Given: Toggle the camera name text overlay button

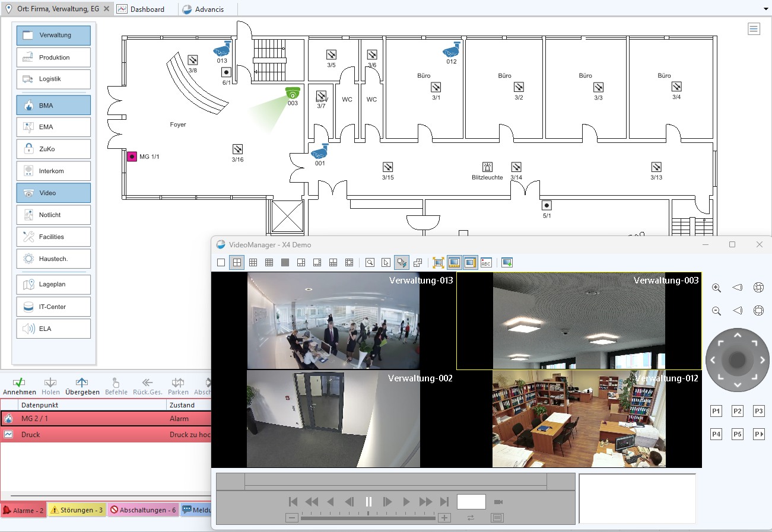Looking at the screenshot, I should [x=486, y=262].
